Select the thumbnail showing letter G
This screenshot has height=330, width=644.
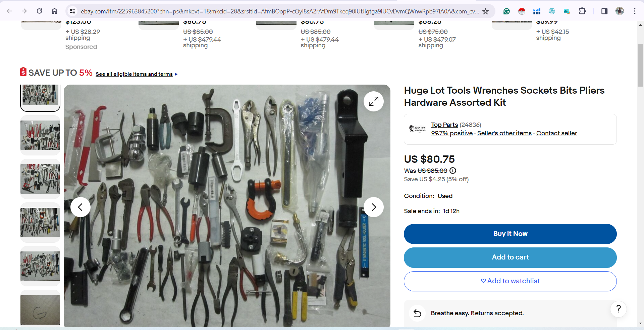tap(40, 309)
